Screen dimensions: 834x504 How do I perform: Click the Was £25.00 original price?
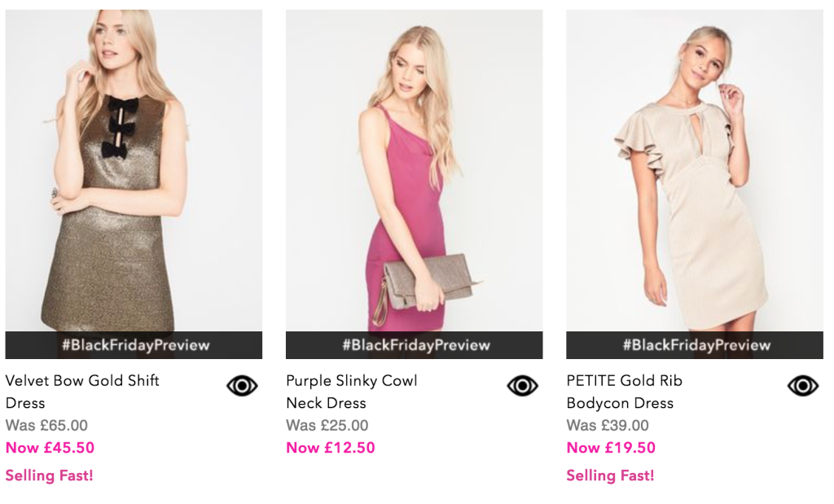point(327,426)
